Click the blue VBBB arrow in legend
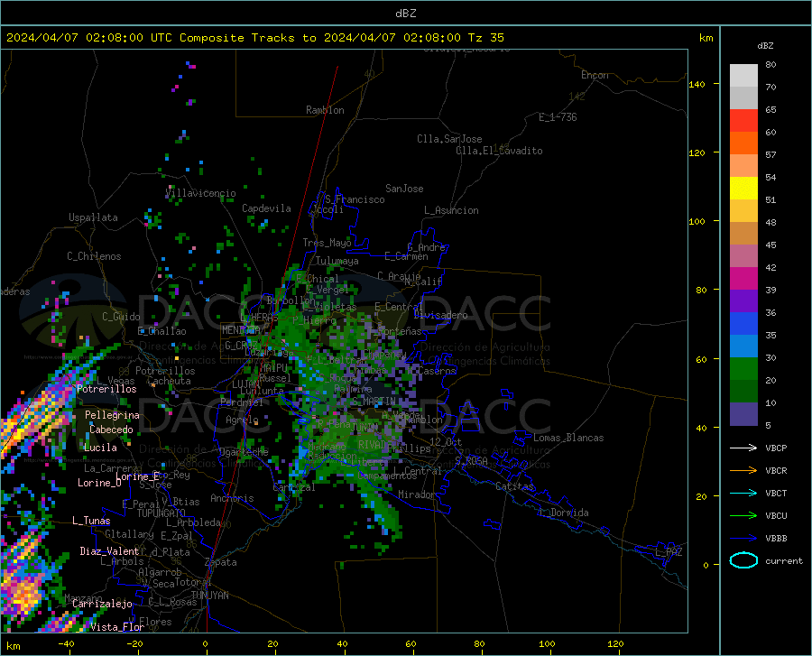Screen dimensions: 812x656 point(743,539)
